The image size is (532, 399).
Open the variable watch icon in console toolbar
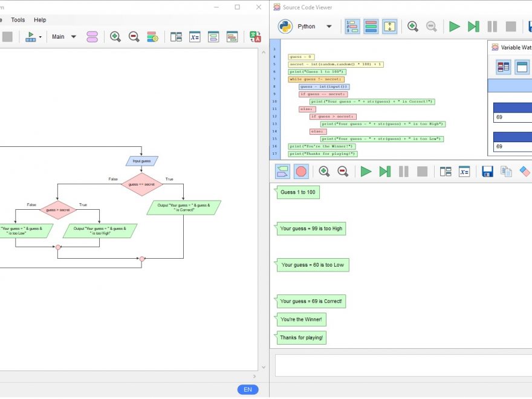pyautogui.click(x=464, y=172)
